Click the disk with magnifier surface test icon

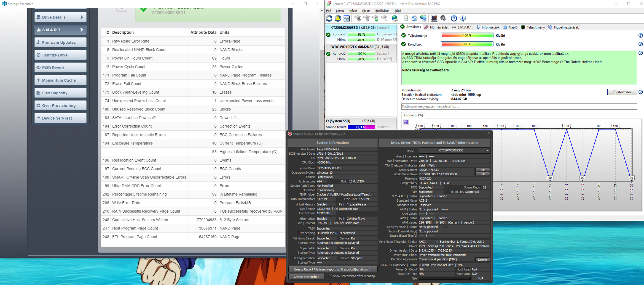pos(384,19)
